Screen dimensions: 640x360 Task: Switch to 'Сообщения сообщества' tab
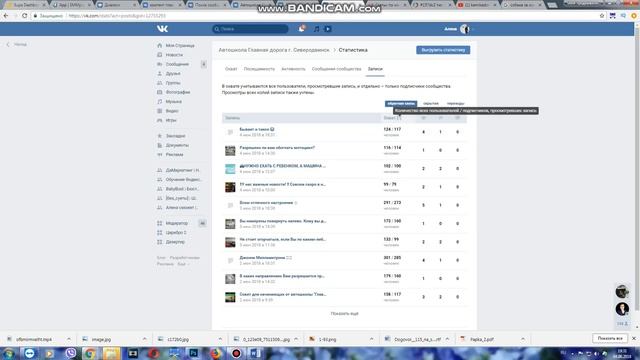tap(336, 69)
